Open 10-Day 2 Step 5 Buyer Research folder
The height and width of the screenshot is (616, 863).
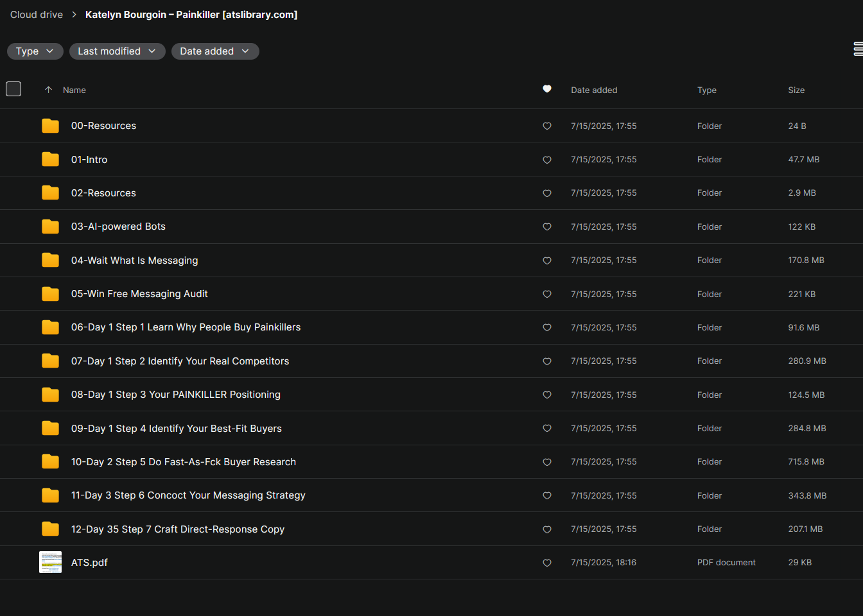coord(184,462)
